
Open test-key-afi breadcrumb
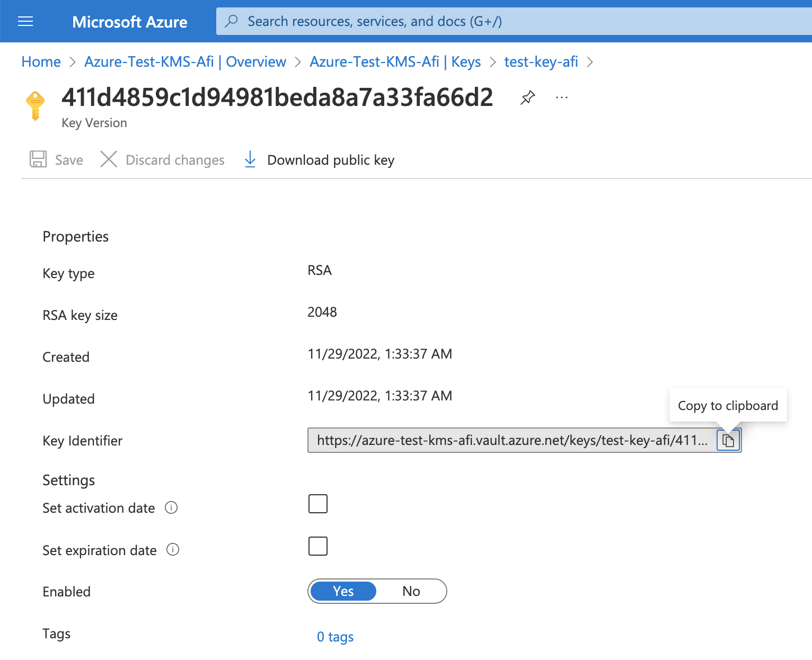coord(541,62)
